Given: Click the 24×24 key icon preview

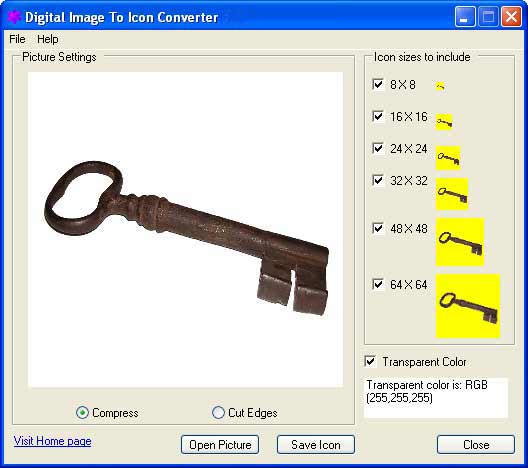Looking at the screenshot, I should click(x=448, y=158).
